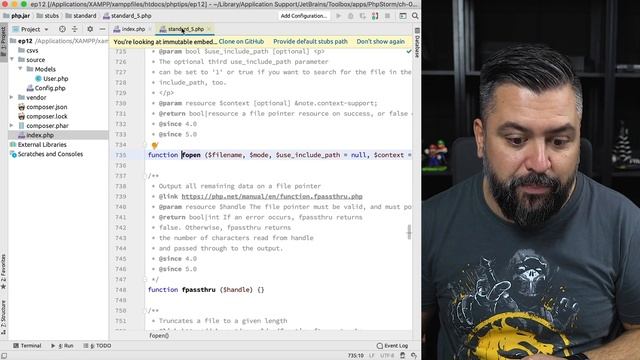640x360 pixels.
Task: Hide the Project panel with the minus icon
Action: pyautogui.click(x=102, y=29)
